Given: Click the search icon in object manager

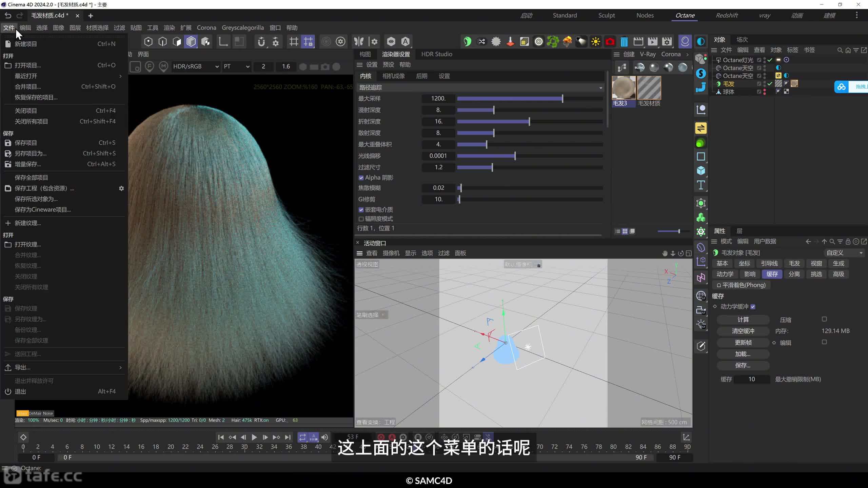Looking at the screenshot, I should (840, 50).
